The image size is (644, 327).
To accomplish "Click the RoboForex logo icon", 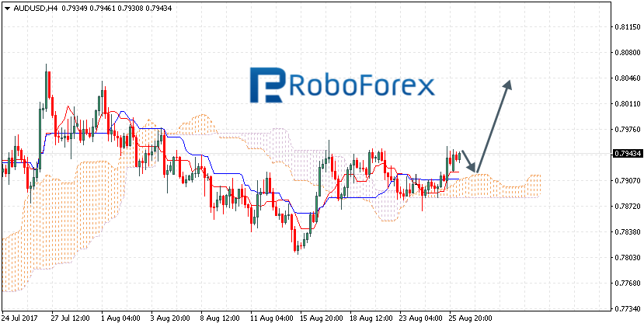I will tap(267, 85).
